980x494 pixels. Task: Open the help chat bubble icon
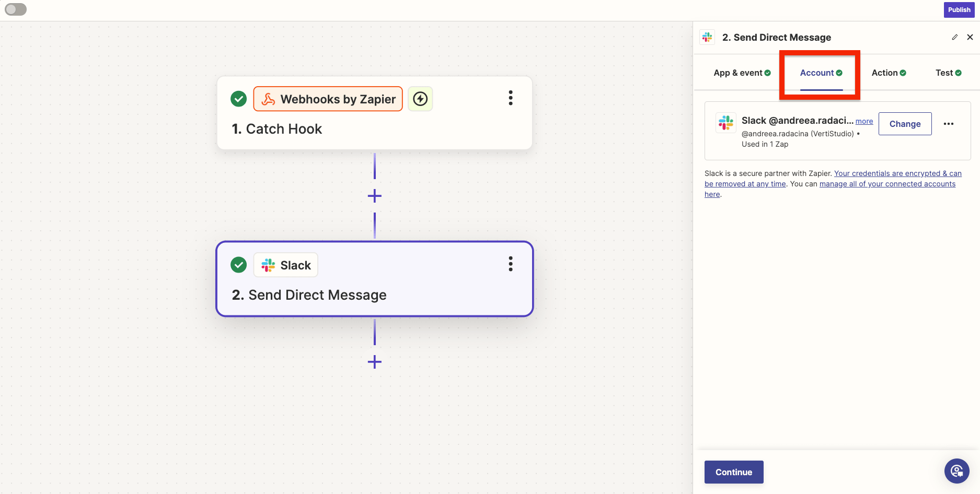click(956, 471)
